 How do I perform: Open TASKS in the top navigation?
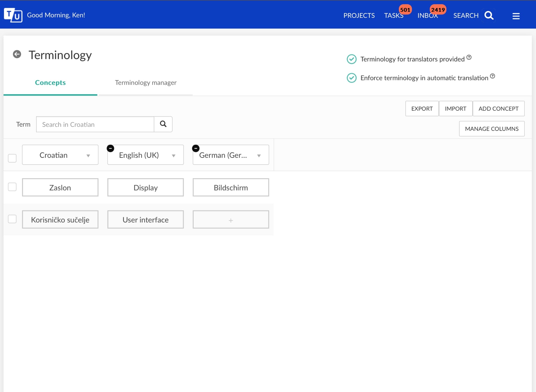(394, 15)
